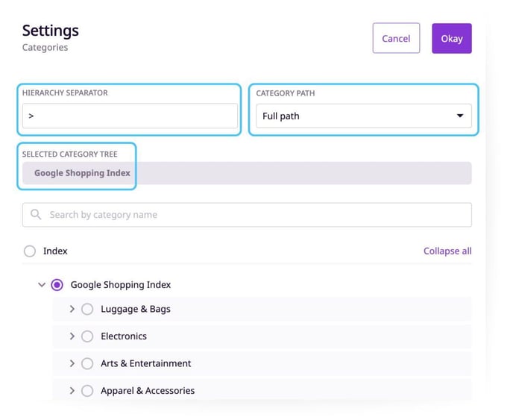Select the Electronics radio button
The image size is (513, 420).
tap(87, 336)
